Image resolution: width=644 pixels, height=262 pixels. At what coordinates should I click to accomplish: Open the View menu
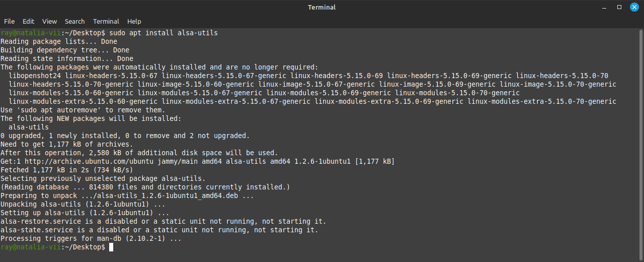click(x=49, y=21)
